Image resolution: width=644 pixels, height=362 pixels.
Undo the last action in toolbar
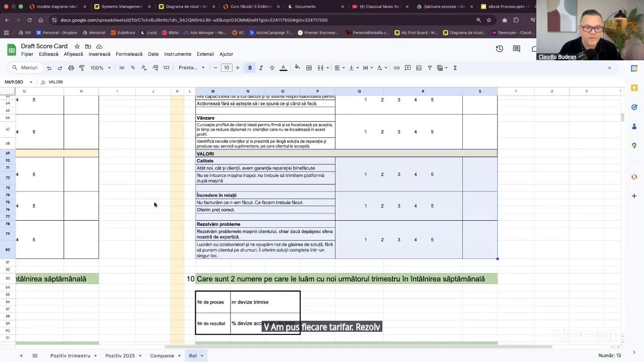[x=49, y=68]
